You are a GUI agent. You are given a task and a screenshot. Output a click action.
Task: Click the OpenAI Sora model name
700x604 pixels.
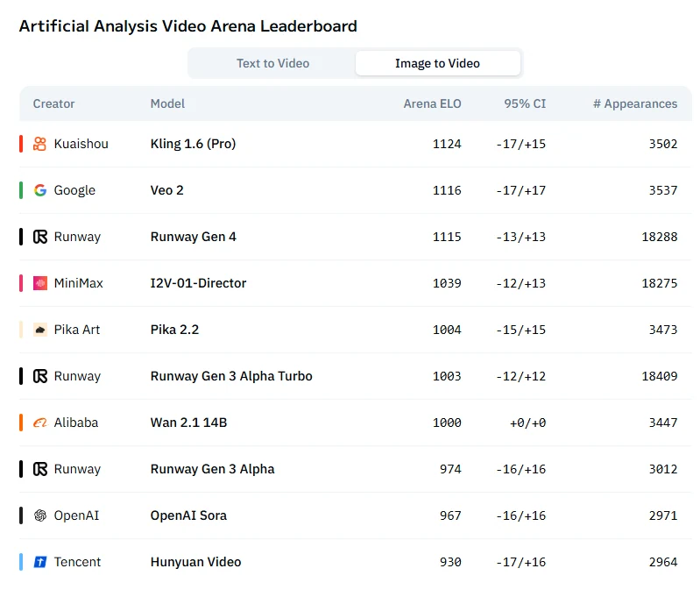pos(188,515)
